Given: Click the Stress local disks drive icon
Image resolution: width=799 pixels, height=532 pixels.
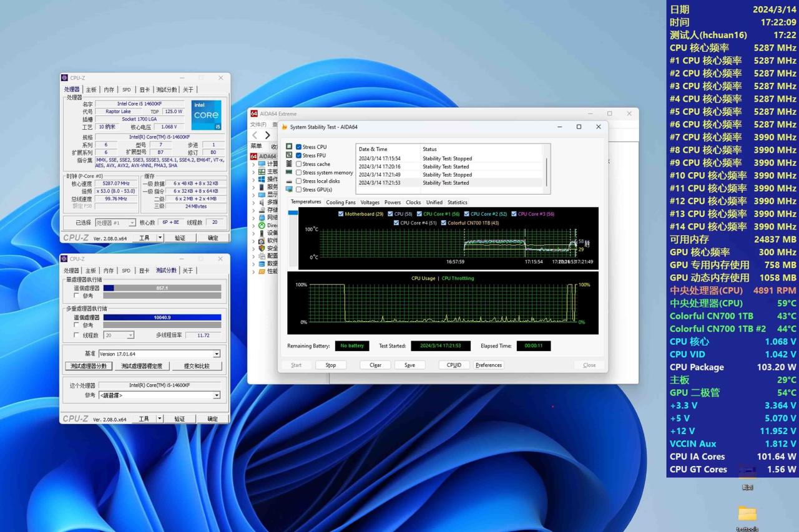Looking at the screenshot, I should pyautogui.click(x=289, y=181).
